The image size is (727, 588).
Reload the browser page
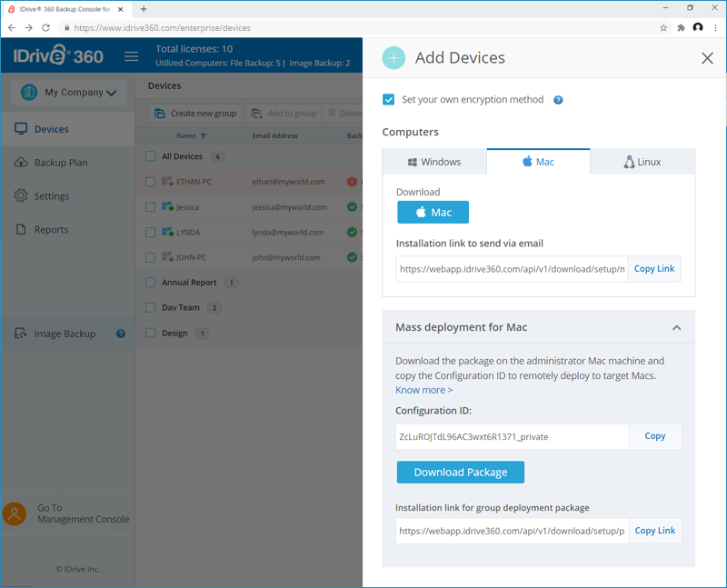tap(45, 28)
